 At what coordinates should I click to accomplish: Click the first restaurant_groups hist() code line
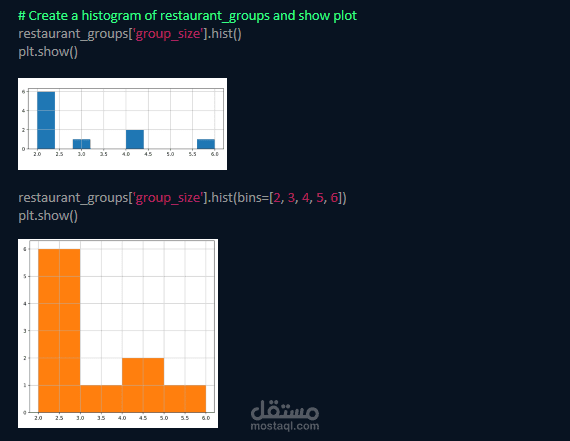pos(130,34)
